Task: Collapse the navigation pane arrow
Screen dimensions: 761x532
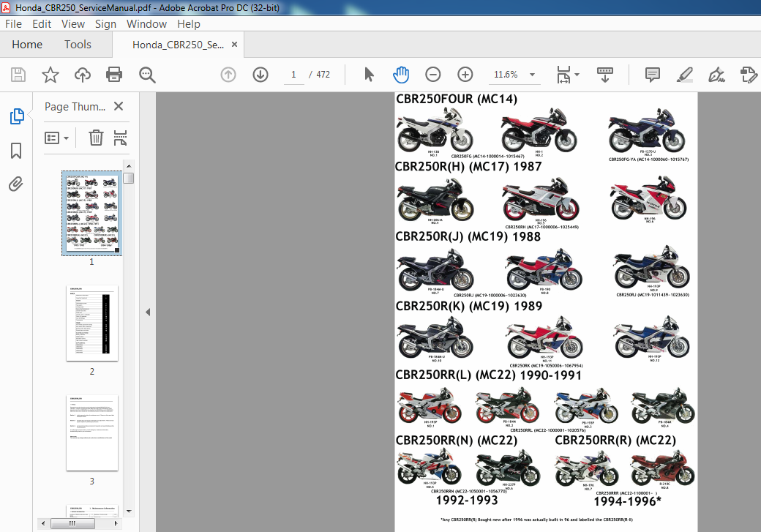Action: pos(148,312)
